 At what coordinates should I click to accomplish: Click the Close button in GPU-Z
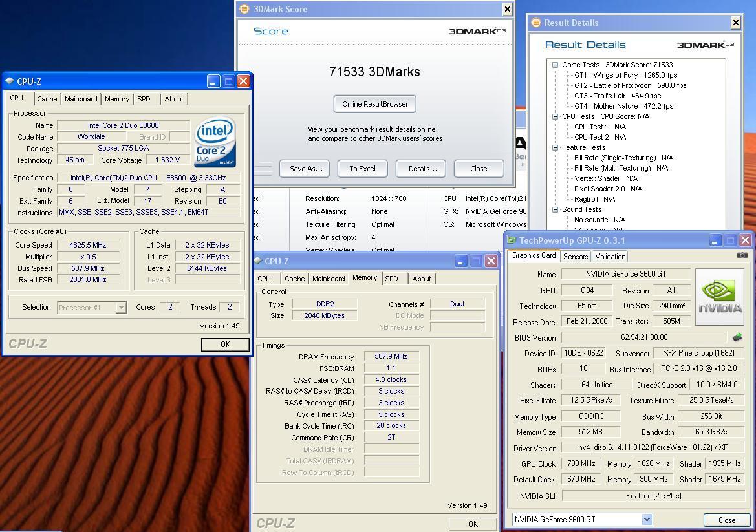pyautogui.click(x=727, y=520)
